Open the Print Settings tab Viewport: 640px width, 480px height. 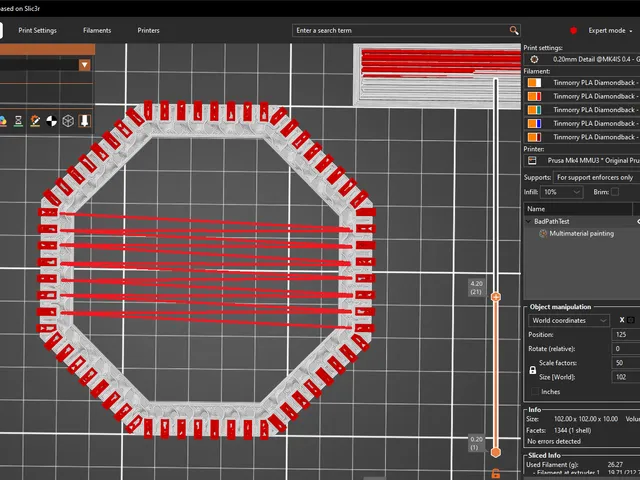pyautogui.click(x=37, y=30)
